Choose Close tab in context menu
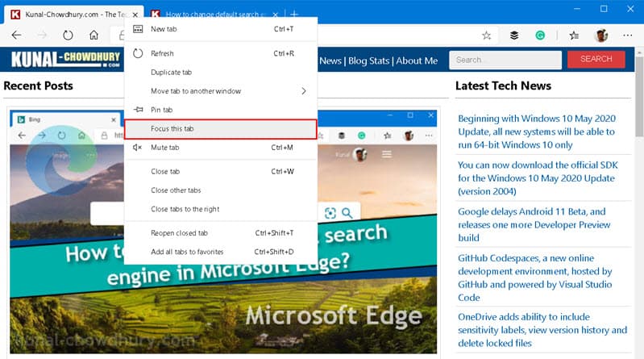The height and width of the screenshot is (359, 644). [x=221, y=172]
